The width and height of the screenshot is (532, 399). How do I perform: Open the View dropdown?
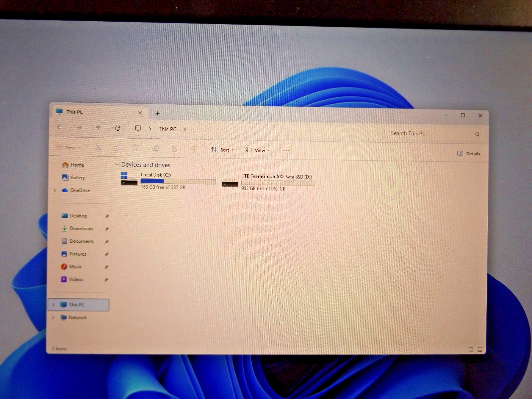(258, 150)
